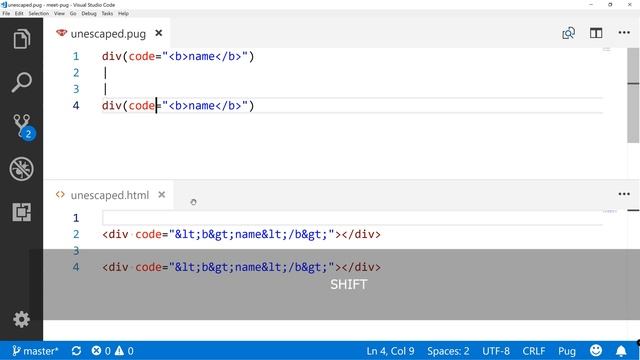Open more actions for the unescaped.html editor
Viewport: 640px width, 360px height.
pos(624,194)
